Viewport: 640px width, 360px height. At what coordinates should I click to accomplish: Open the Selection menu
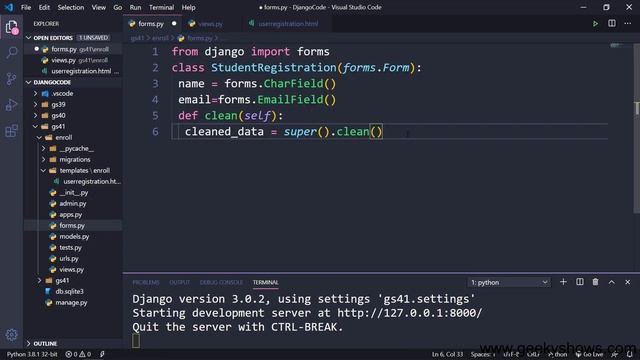71,7
